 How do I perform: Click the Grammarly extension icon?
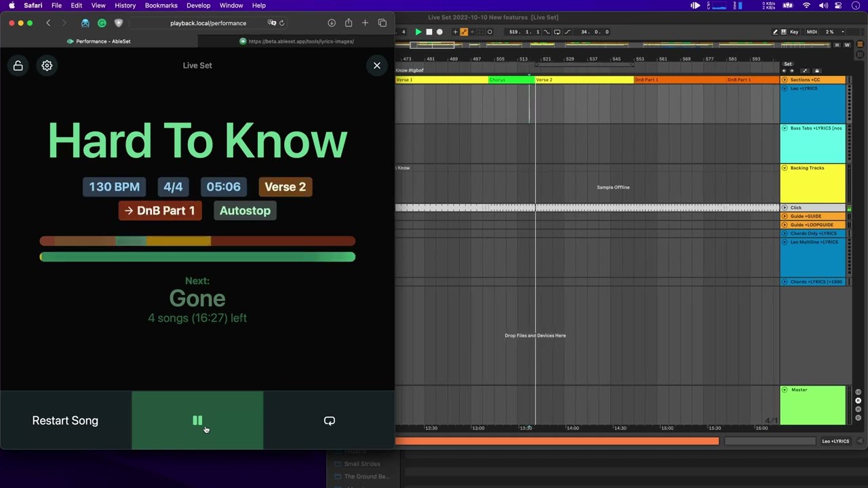tap(102, 23)
